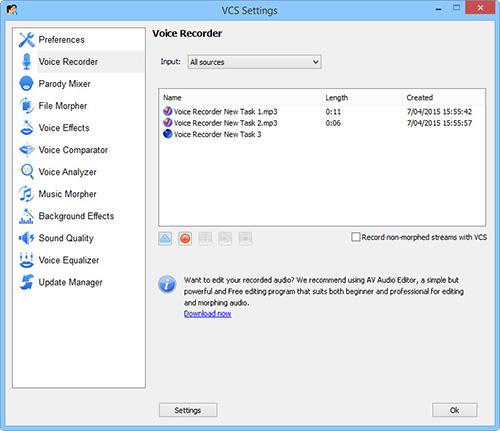Switch to Background Effects section

(76, 216)
